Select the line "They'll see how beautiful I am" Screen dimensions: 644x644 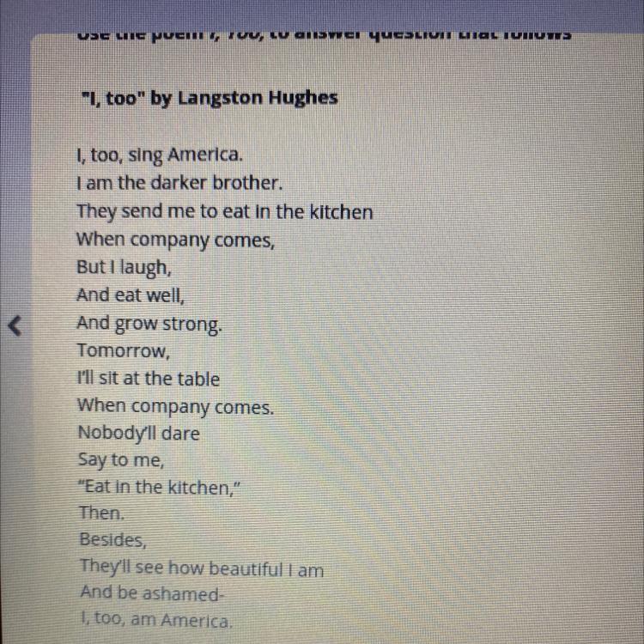coord(202,568)
